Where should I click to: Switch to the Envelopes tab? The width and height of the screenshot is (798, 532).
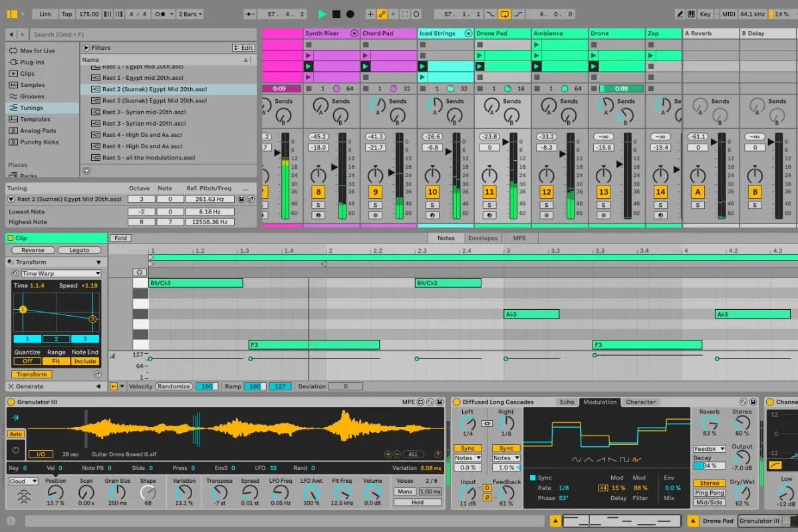(482, 238)
